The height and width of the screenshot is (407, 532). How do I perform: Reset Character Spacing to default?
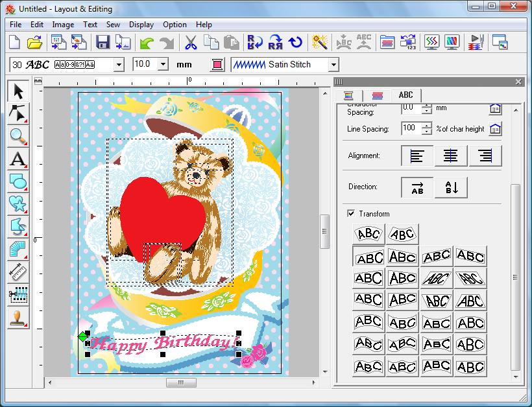point(496,109)
